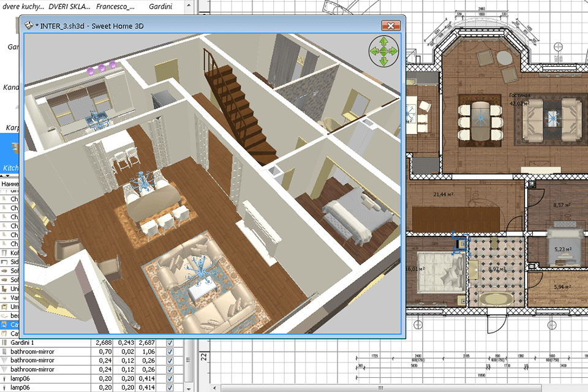588x392 pixels.
Task: Click the down arrow in 3D navigation pad
Action: [x=383, y=61]
